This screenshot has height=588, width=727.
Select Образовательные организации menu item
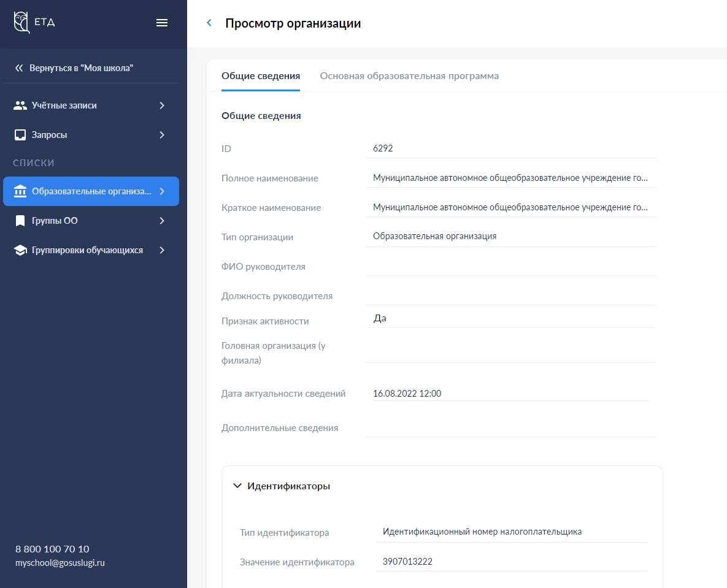(91, 191)
